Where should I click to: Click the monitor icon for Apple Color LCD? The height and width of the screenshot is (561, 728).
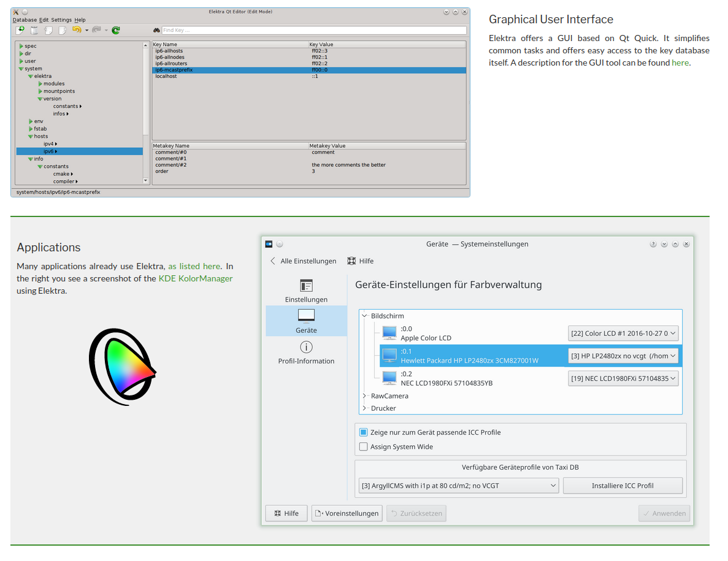389,333
